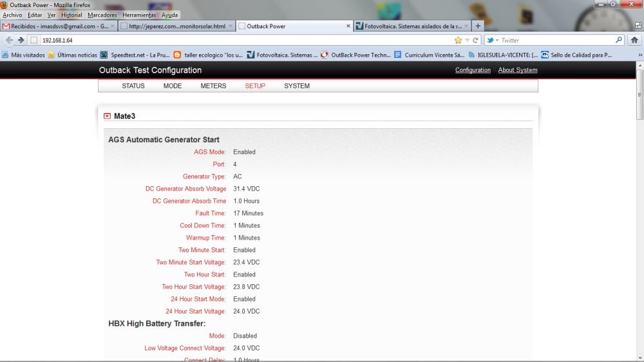
Task: Click the browser Back arrow button
Action: point(9,41)
